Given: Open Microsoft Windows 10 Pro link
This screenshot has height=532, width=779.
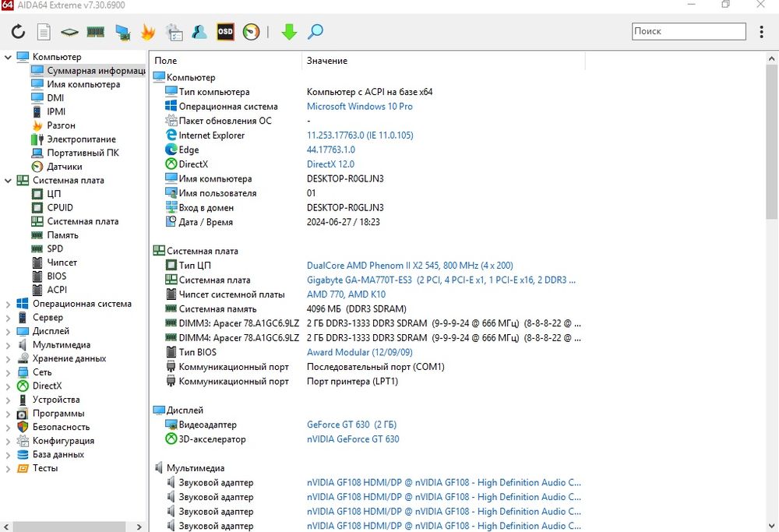Looking at the screenshot, I should [360, 106].
